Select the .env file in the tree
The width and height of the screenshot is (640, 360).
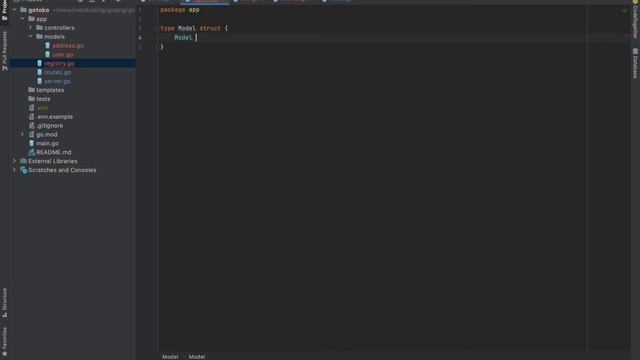point(42,108)
